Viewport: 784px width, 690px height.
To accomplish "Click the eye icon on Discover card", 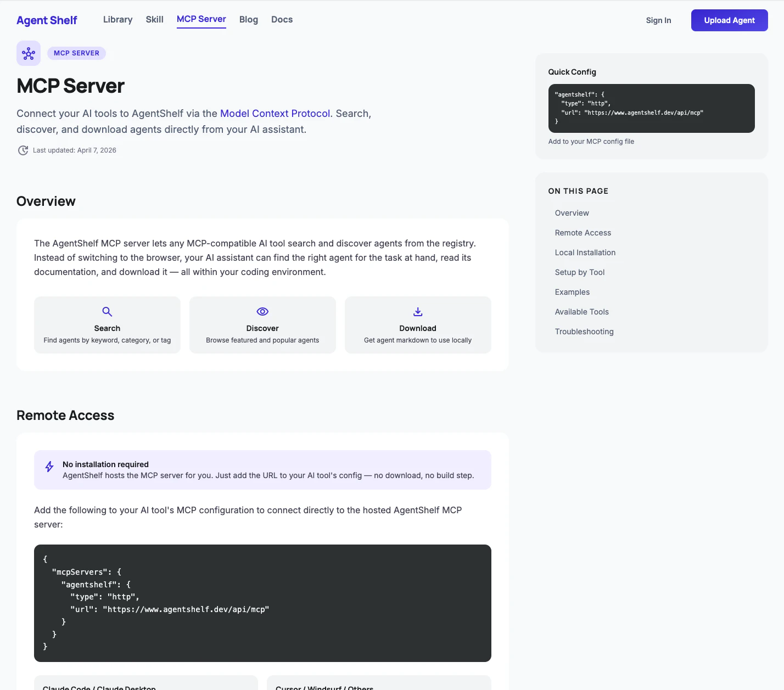I will click(262, 312).
